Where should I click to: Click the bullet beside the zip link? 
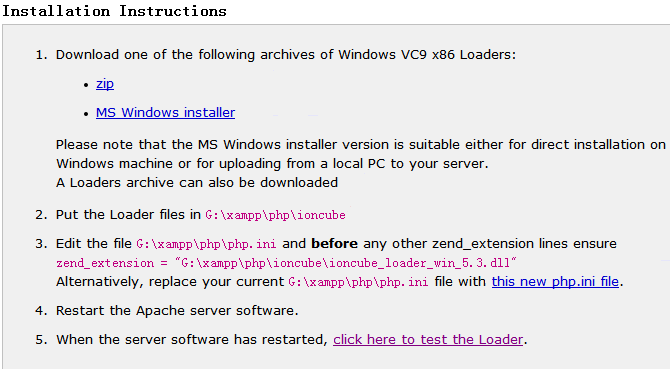[x=86, y=85]
